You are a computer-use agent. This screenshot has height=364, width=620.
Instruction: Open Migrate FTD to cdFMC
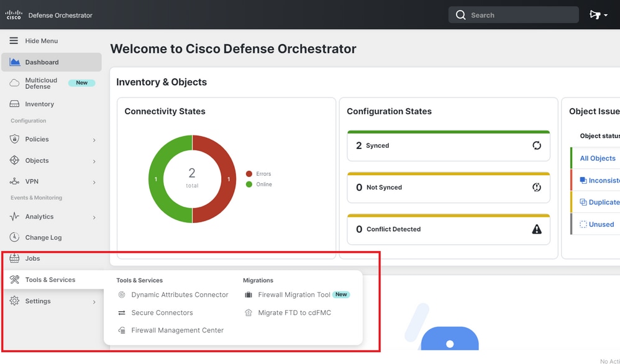[294, 312]
